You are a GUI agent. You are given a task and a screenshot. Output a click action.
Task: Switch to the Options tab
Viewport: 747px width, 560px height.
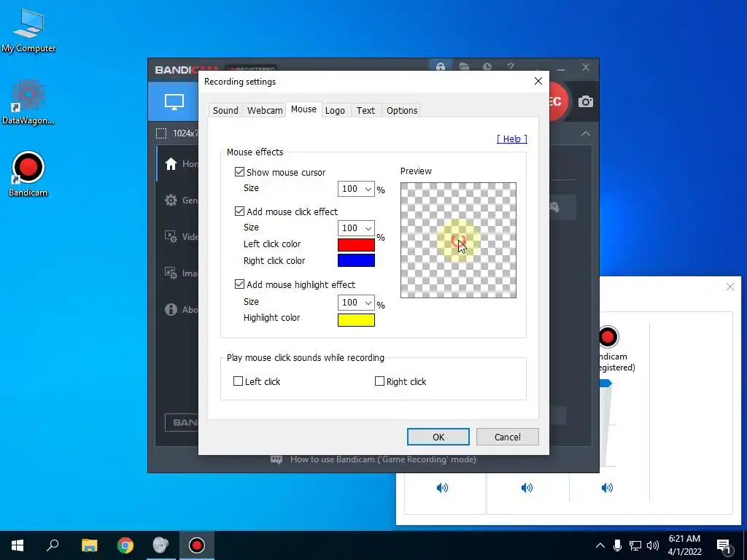point(402,111)
